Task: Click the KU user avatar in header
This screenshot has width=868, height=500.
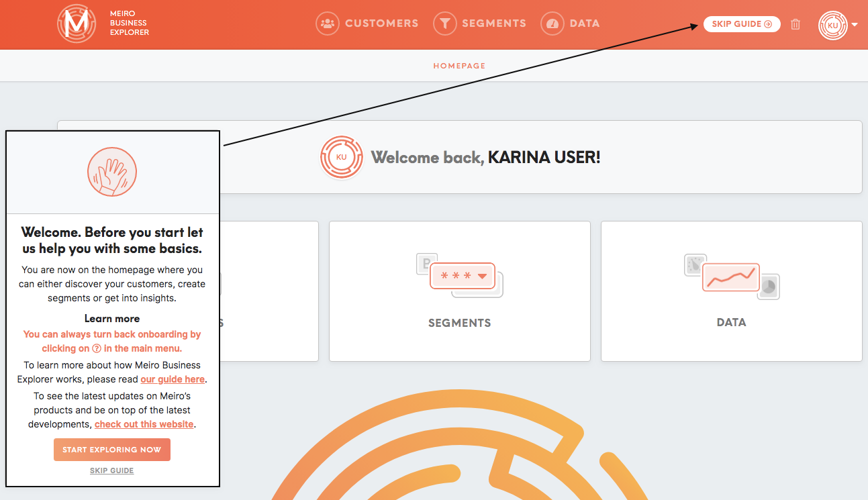Action: [833, 25]
